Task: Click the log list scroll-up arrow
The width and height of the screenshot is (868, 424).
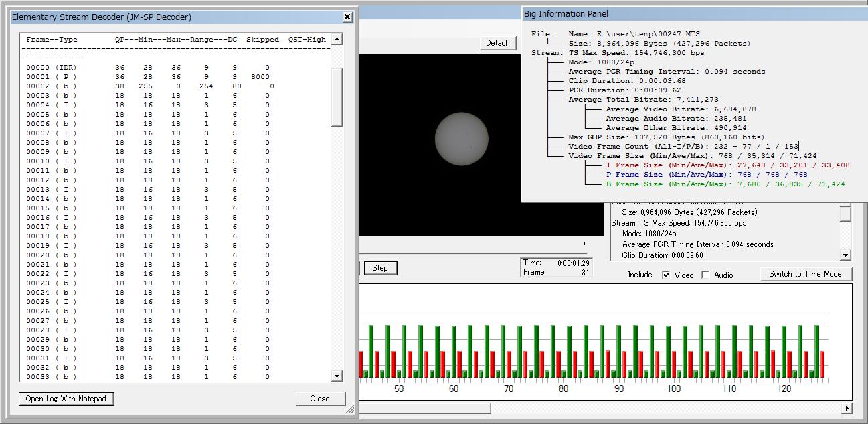Action: [x=337, y=40]
